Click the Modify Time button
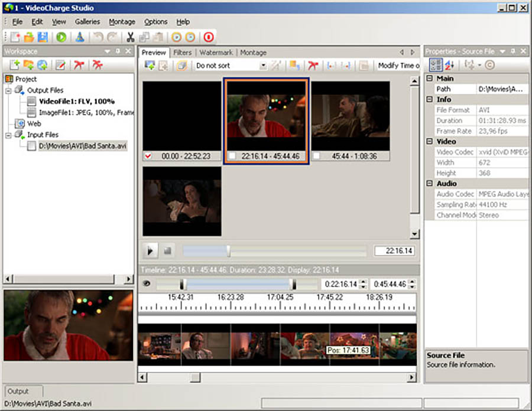This screenshot has height=411, width=532. (398, 66)
